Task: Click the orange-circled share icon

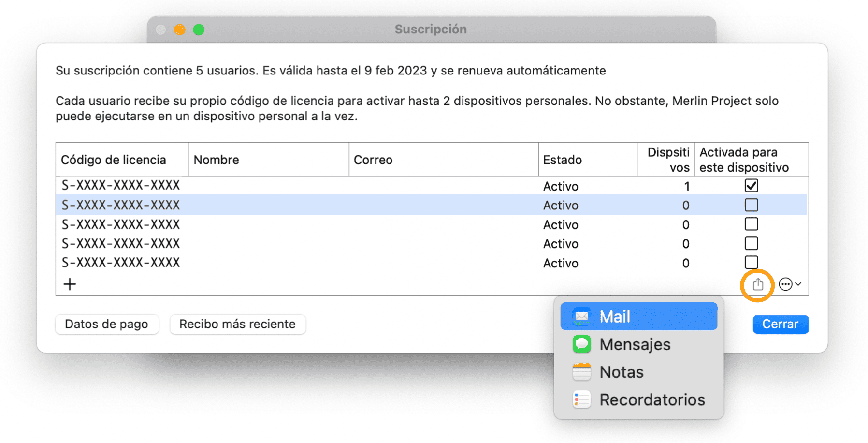Action: pyautogui.click(x=758, y=285)
